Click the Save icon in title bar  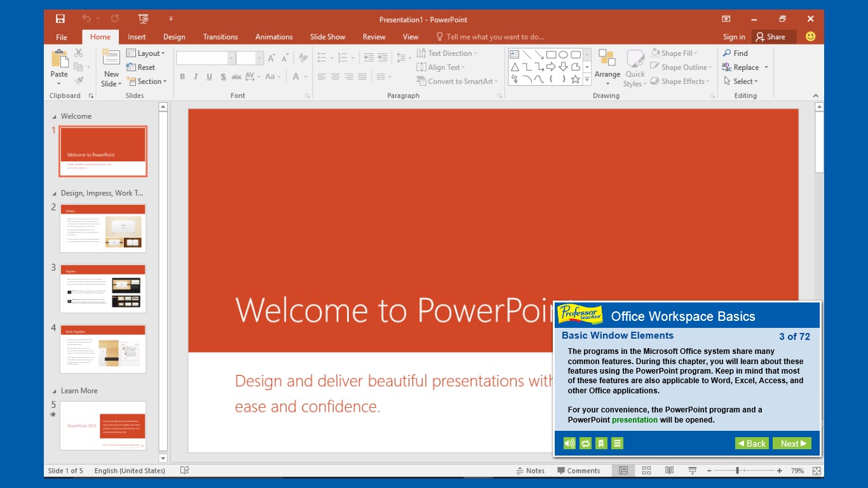click(60, 18)
